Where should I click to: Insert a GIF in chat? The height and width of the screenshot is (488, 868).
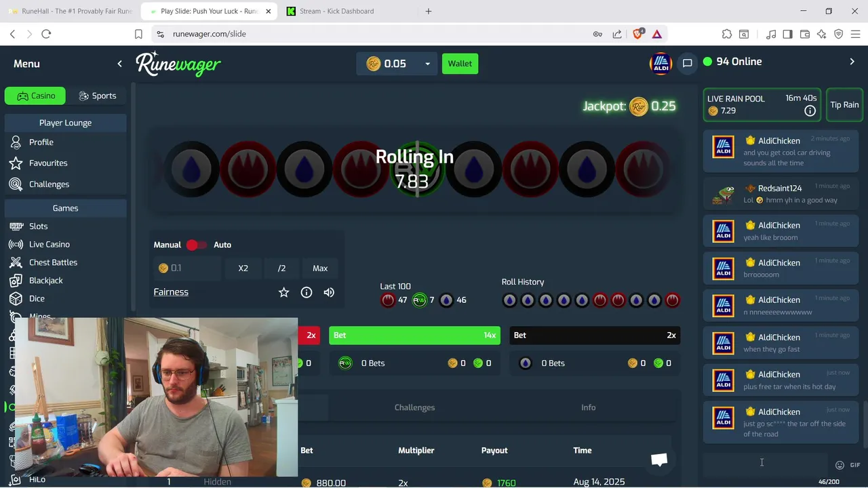click(854, 465)
